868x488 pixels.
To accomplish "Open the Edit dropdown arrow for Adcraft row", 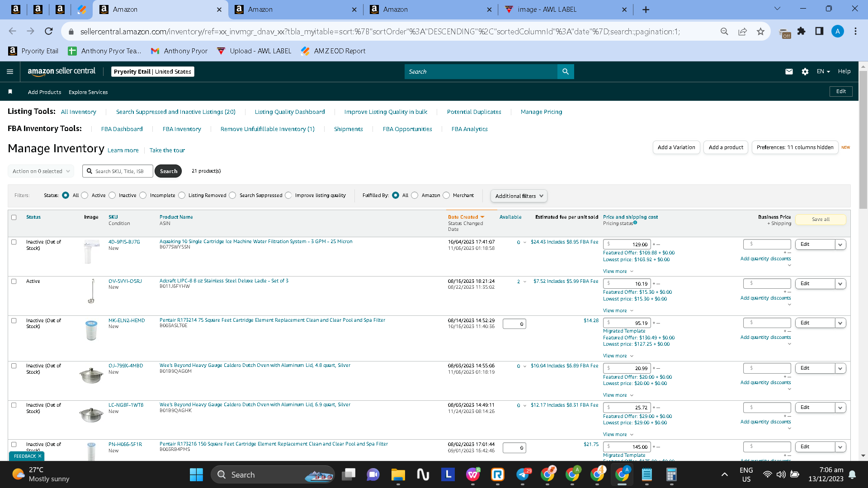I will (x=840, y=284).
